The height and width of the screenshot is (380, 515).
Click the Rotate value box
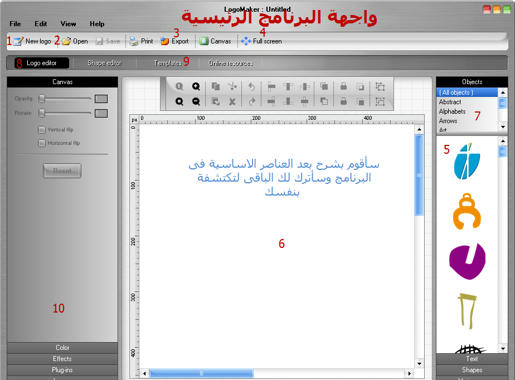pyautogui.click(x=101, y=113)
